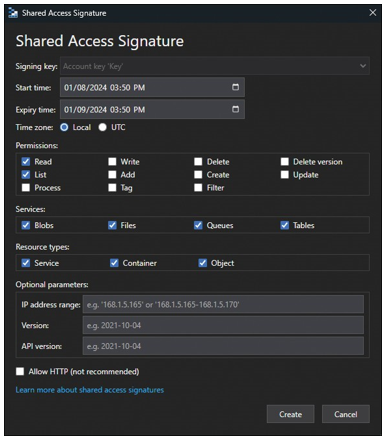Uncheck the Container resource type

click(114, 263)
